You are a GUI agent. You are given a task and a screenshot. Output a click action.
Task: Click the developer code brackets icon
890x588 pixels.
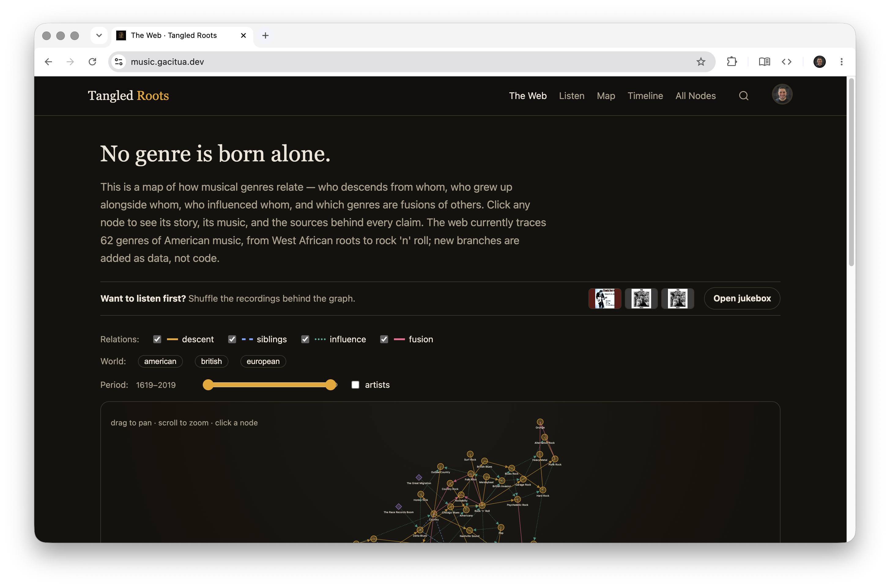pyautogui.click(x=786, y=62)
